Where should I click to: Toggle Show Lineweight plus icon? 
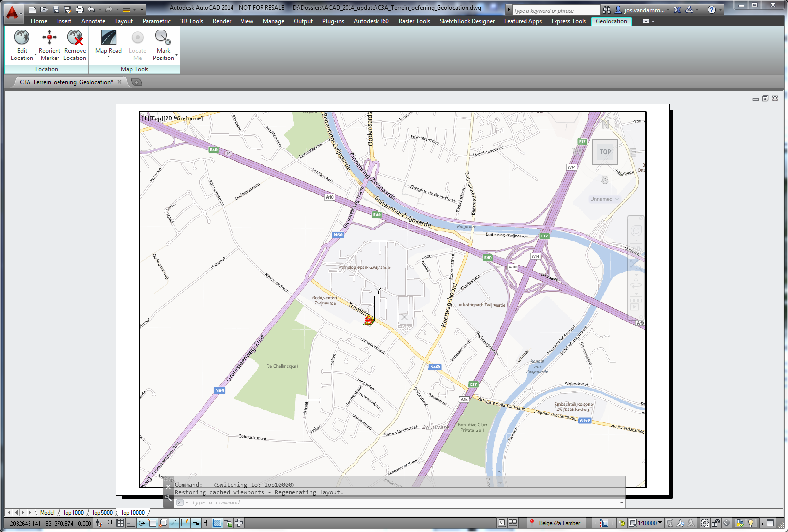click(x=206, y=523)
